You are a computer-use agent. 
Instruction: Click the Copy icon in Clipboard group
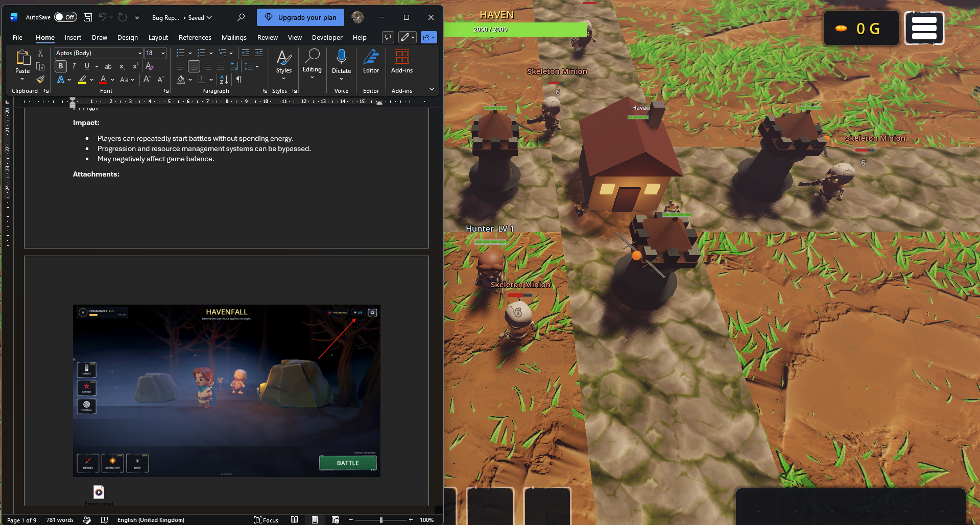[40, 66]
